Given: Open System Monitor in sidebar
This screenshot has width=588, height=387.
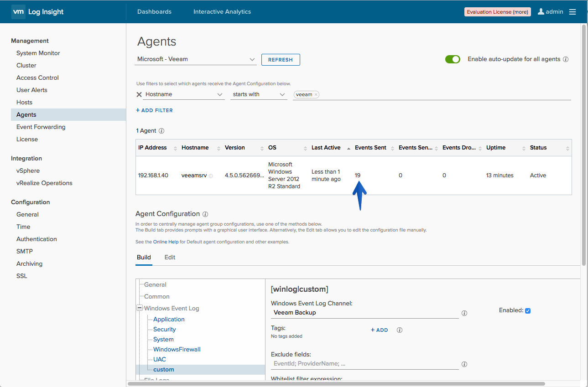Looking at the screenshot, I should point(38,53).
